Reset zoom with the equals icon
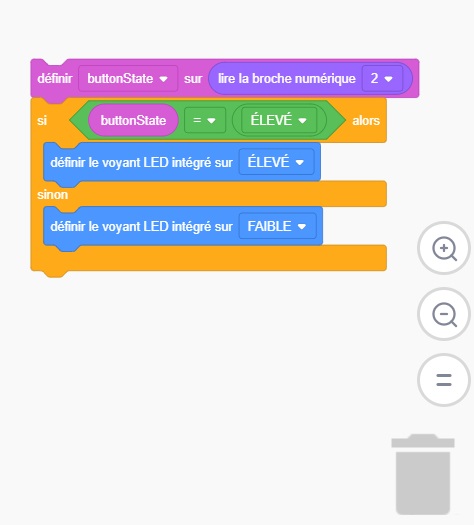 444,380
